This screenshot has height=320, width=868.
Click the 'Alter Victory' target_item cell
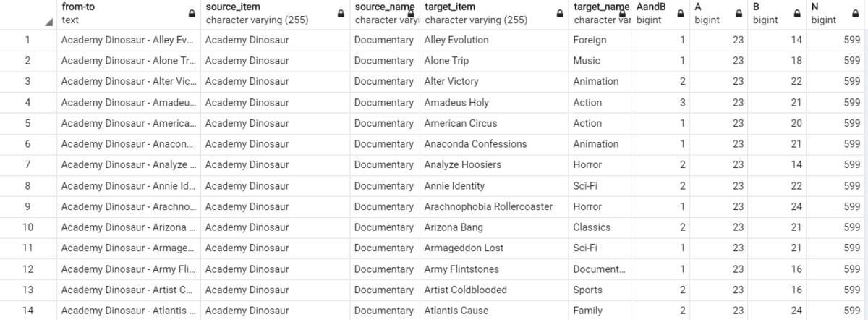click(494, 82)
